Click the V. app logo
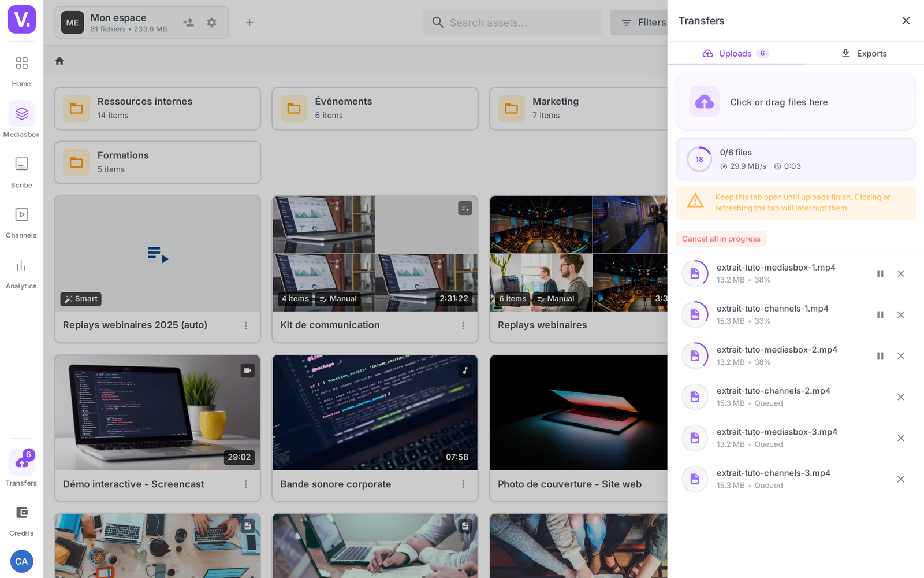924x578 pixels. (x=21, y=19)
